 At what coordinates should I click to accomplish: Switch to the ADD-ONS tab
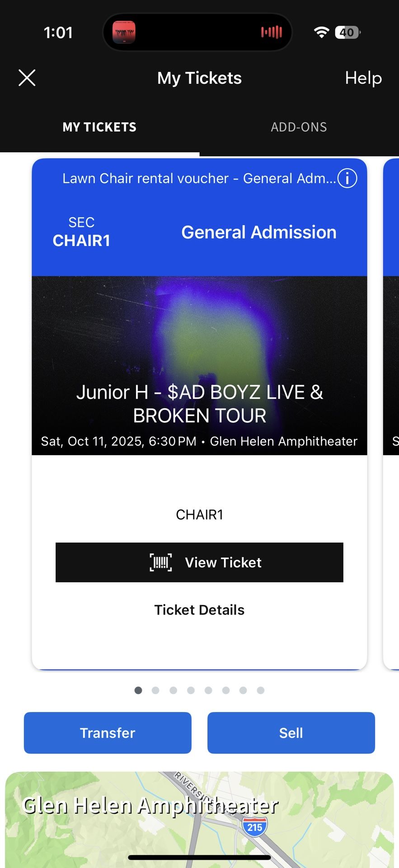(299, 127)
